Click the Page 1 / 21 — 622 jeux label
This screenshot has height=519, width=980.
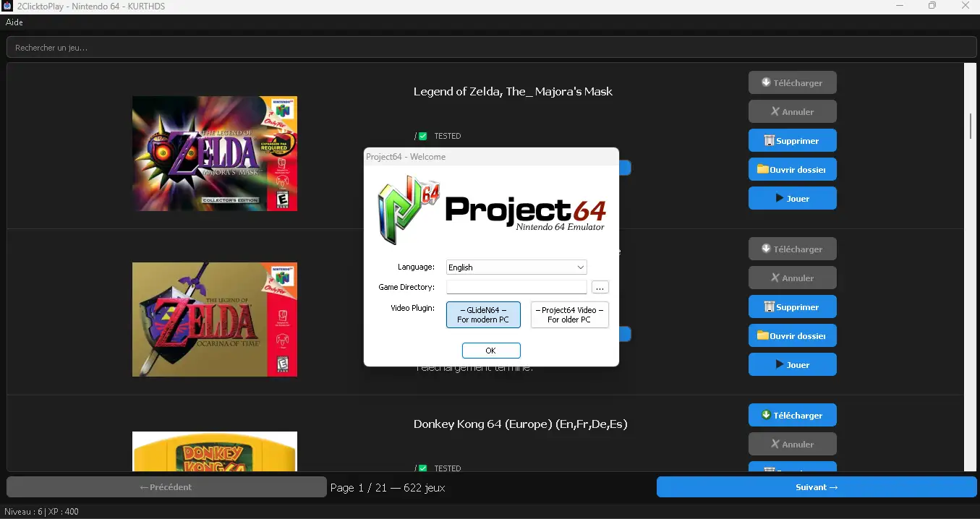pos(388,488)
